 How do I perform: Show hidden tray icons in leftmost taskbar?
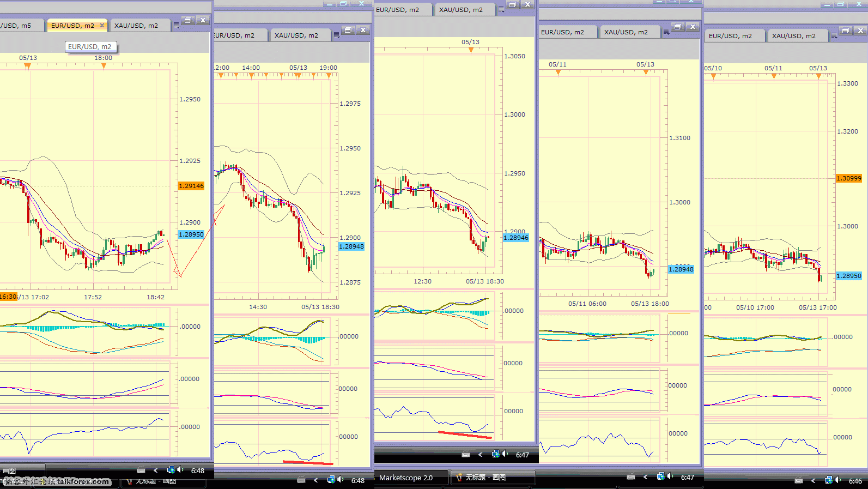[x=156, y=470]
